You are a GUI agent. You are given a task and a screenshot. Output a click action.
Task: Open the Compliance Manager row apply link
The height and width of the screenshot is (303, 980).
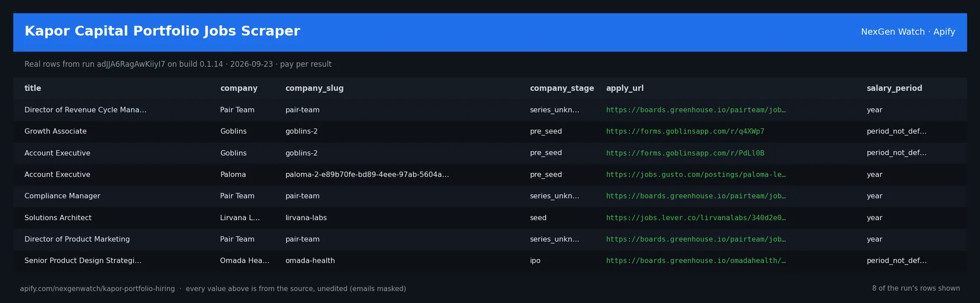click(695, 196)
